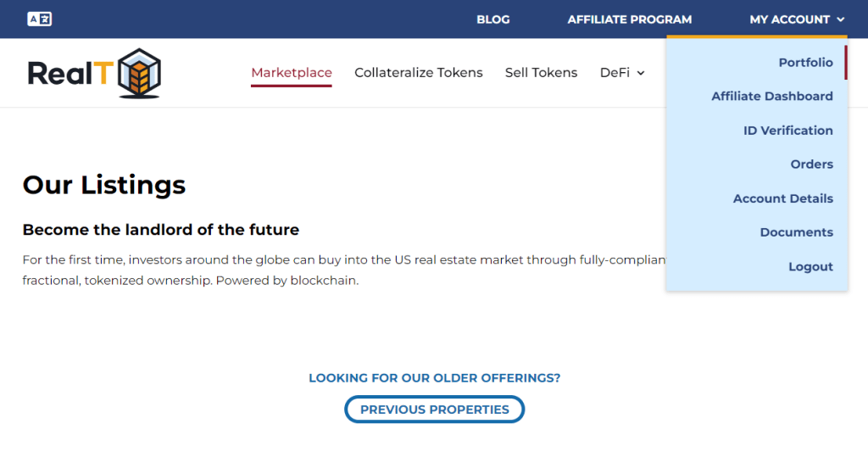Click the older offerings prompt text
The width and height of the screenshot is (868, 457).
click(434, 378)
